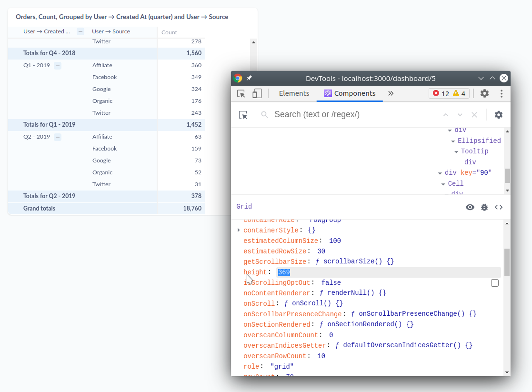
Task: Select the inspect element picker tool
Action: click(x=241, y=93)
